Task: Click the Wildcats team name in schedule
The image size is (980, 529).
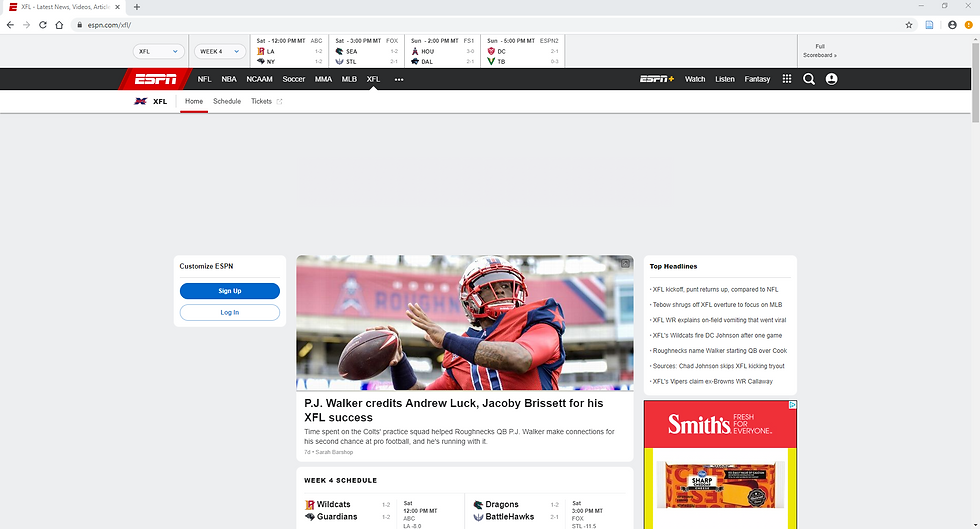Action: point(334,505)
